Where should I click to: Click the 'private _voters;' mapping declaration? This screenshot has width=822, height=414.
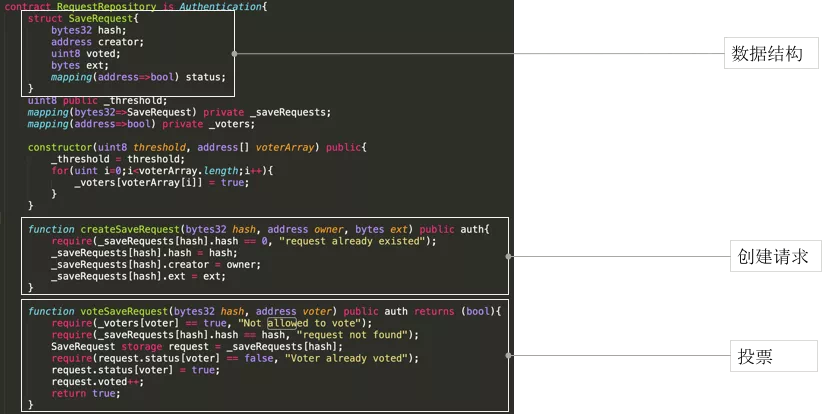[x=142, y=124]
